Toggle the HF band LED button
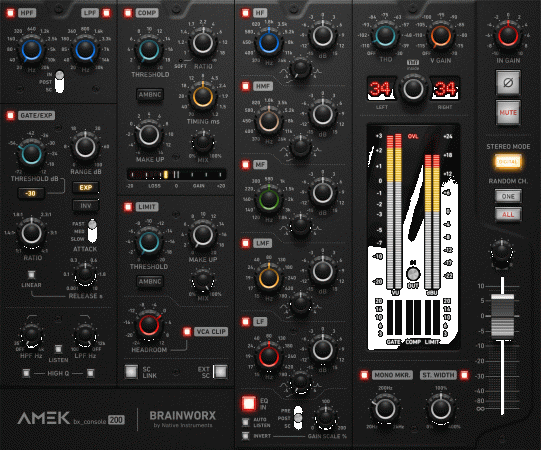541x450 pixels. click(246, 13)
